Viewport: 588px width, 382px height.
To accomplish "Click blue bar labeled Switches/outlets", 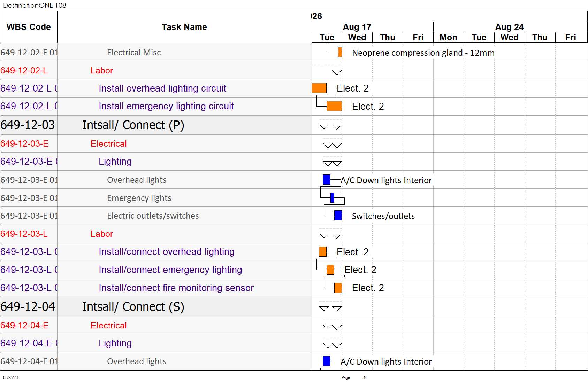I will pyautogui.click(x=338, y=216).
